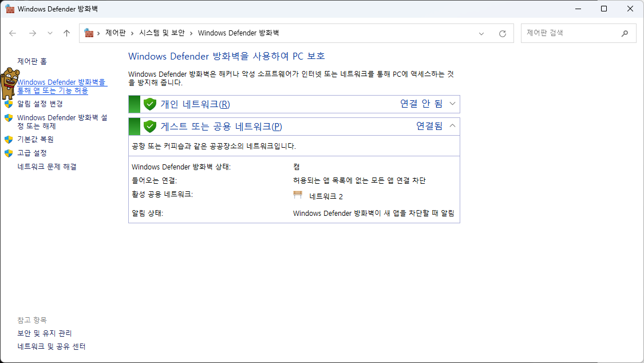This screenshot has width=644, height=363.
Task: Click the 켬 firewall status value
Action: point(296,167)
